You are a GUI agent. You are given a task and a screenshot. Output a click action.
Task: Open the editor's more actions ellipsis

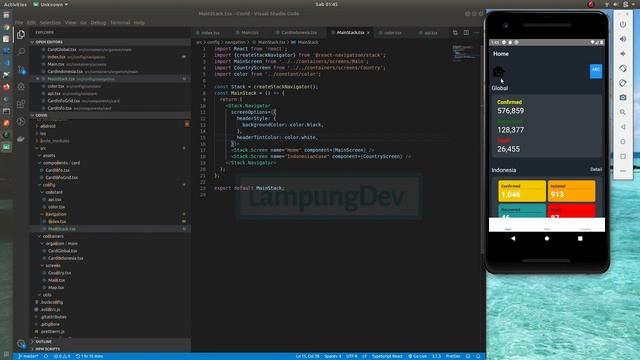[x=477, y=33]
